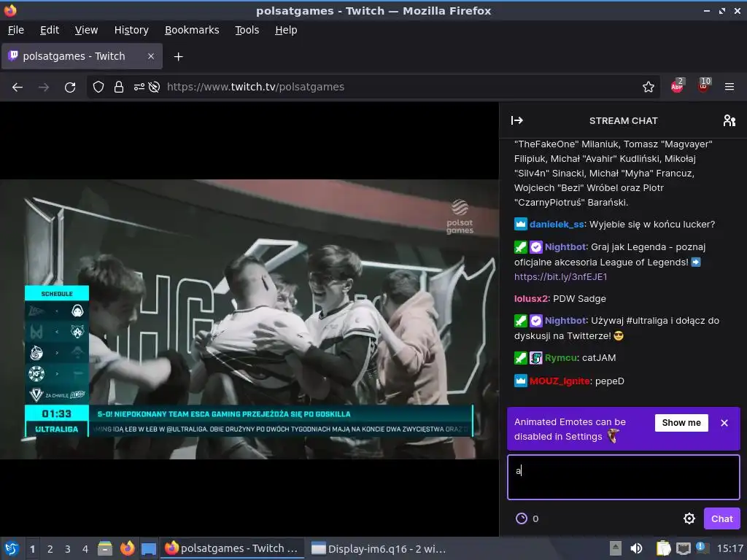Go back to previous page
Screen dimensions: 747x560
pyautogui.click(x=18, y=87)
